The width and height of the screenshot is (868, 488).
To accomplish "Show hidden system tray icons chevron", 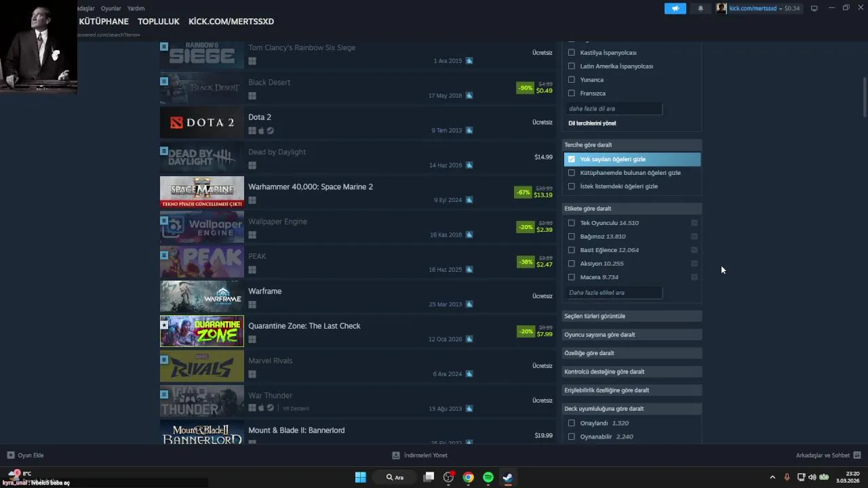I will (x=772, y=477).
